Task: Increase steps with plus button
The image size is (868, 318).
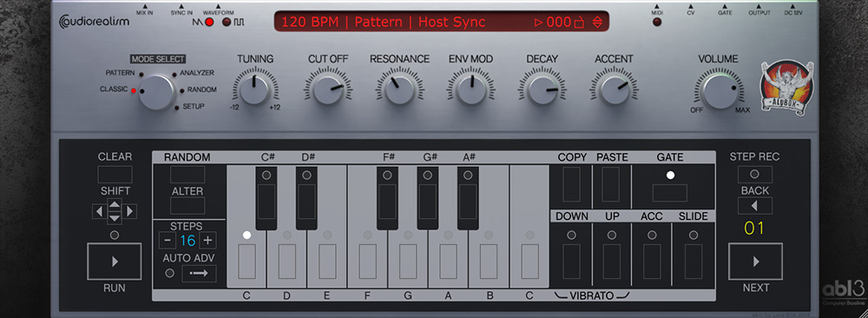Action: point(207,241)
